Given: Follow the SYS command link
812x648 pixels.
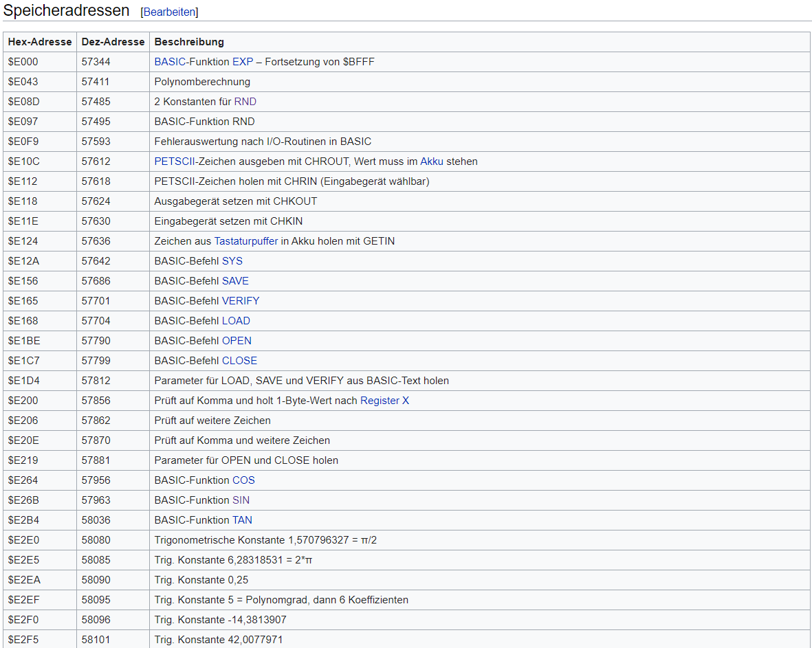Looking at the screenshot, I should coord(232,261).
